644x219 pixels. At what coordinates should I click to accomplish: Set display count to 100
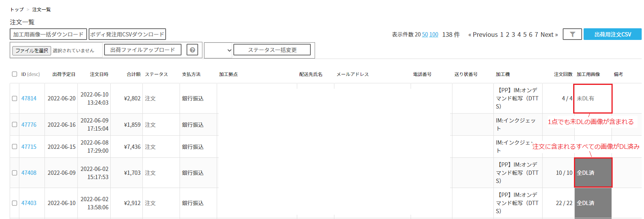434,34
